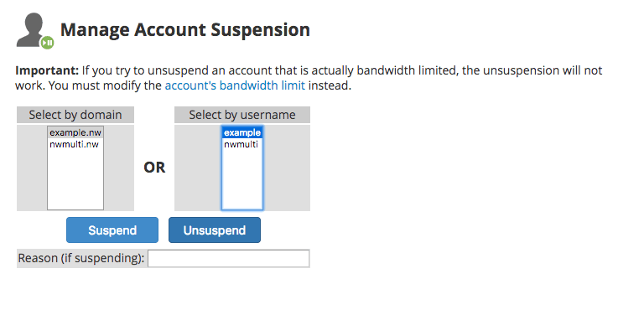The image size is (644, 315).
Task: Select the highlighted example username entry
Action: point(242,132)
